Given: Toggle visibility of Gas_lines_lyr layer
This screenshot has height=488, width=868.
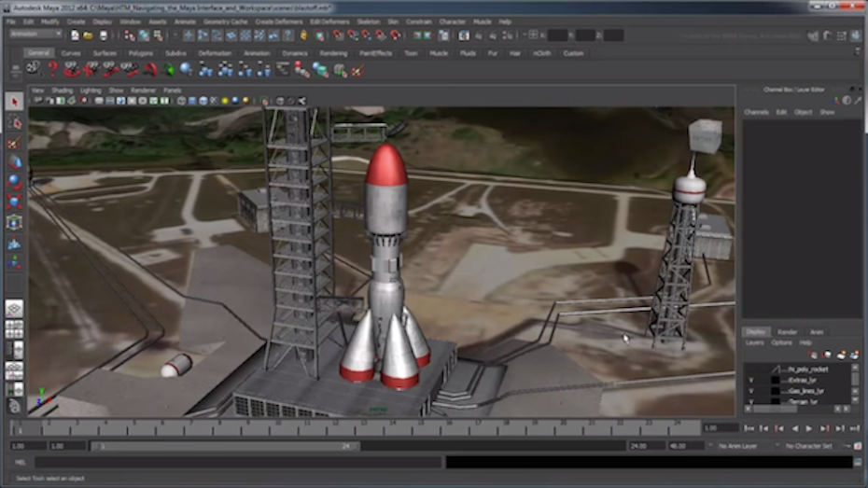Looking at the screenshot, I should tap(750, 392).
